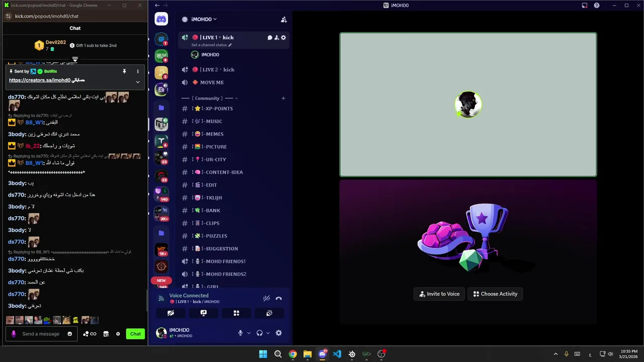Toggle noise suppression in voice panel
Screen dimensions: 644x362
267,299
